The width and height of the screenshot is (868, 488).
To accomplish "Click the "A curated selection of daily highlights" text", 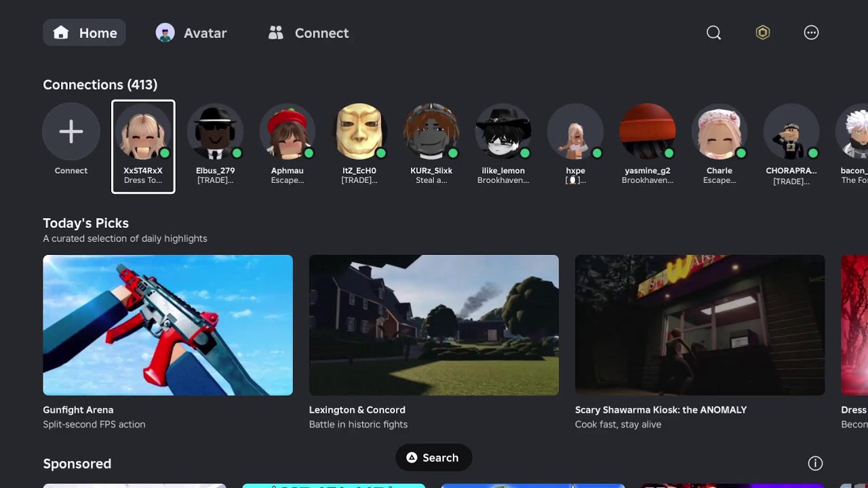I will click(x=125, y=239).
